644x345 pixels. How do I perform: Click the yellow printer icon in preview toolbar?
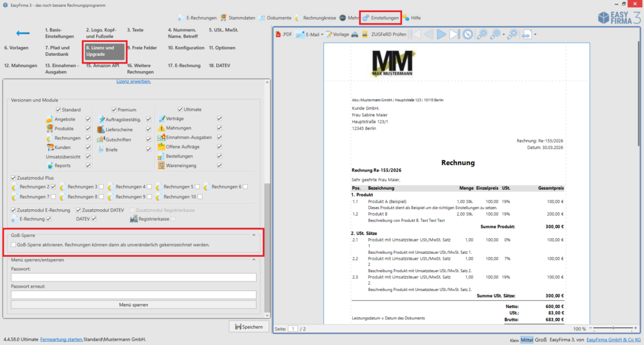365,35
